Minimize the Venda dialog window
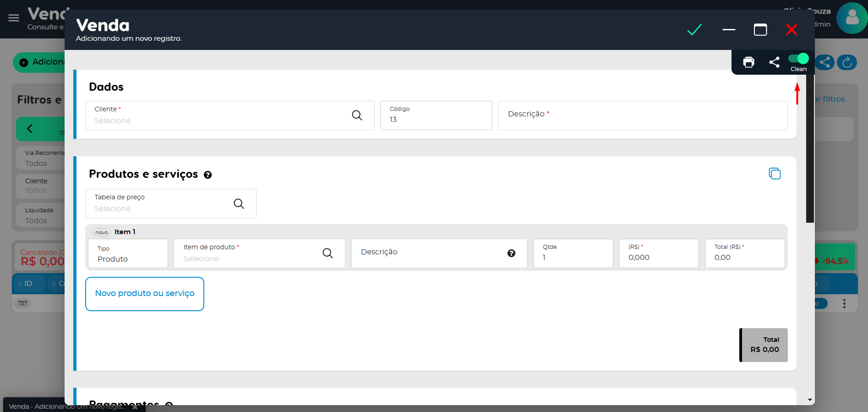This screenshot has width=868, height=412. (729, 30)
